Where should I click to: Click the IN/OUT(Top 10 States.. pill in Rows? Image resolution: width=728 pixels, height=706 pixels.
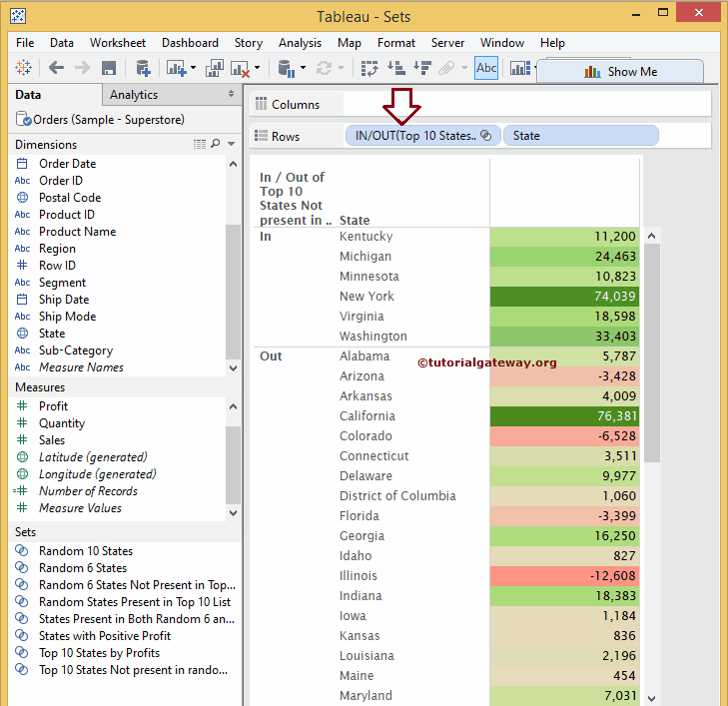pos(423,136)
